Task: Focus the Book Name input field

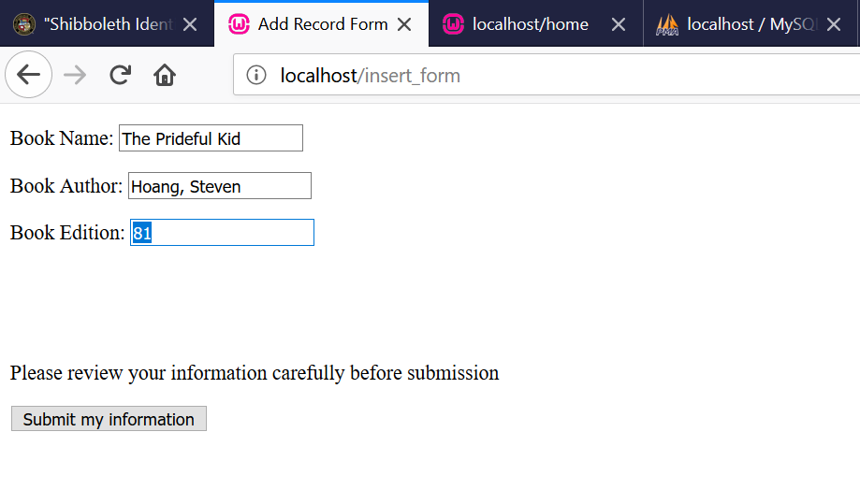Action: [x=211, y=138]
